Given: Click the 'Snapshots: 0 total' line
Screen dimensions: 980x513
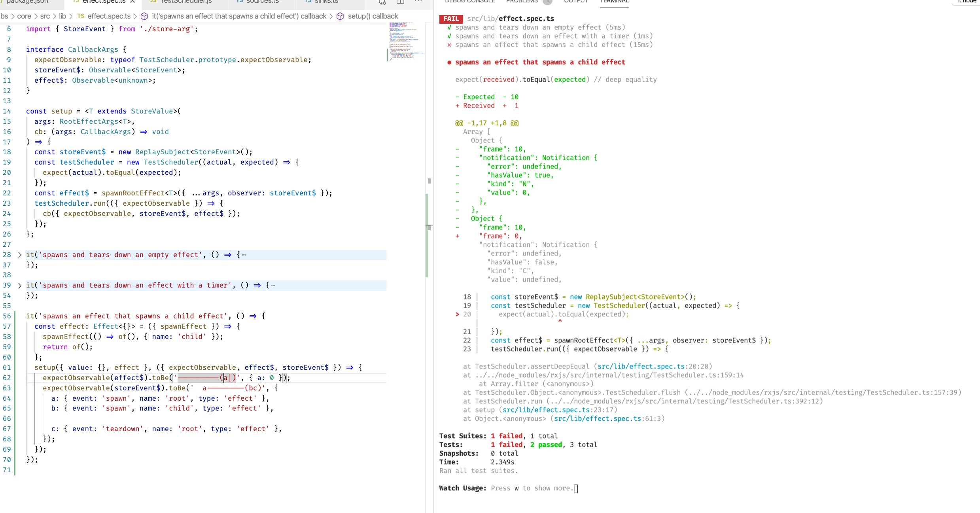Looking at the screenshot, I should tap(479, 454).
